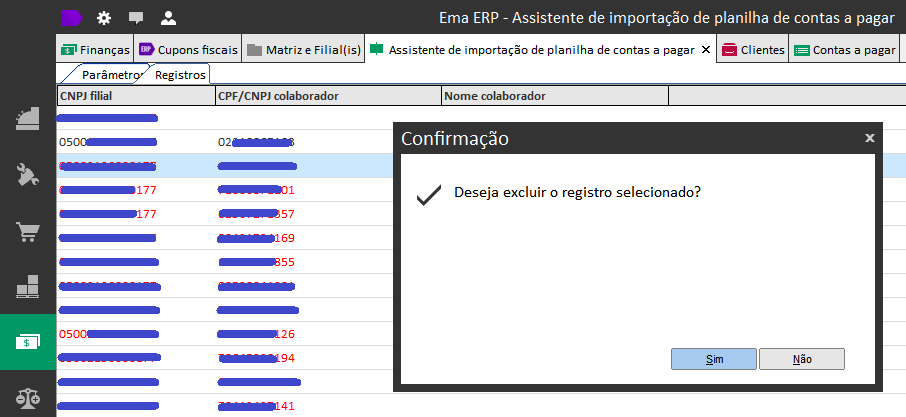Image resolution: width=906 pixels, height=417 pixels.
Task: Switch to the Finanças tab
Action: click(96, 50)
